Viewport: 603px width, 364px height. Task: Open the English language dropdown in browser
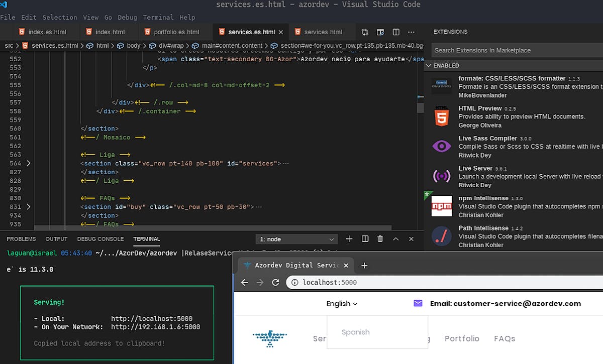coord(342,303)
